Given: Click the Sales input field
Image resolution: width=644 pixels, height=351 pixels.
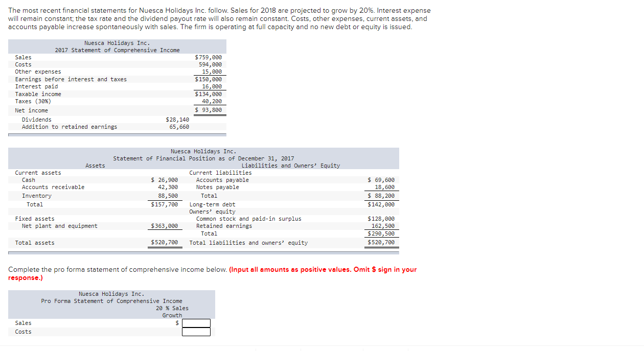Looking at the screenshot, I should [x=197, y=323].
